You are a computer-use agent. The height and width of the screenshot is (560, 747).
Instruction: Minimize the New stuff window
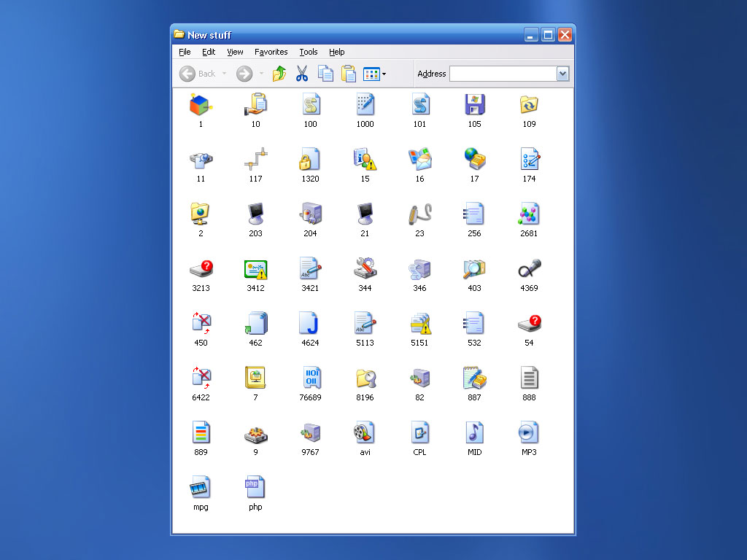coord(531,35)
